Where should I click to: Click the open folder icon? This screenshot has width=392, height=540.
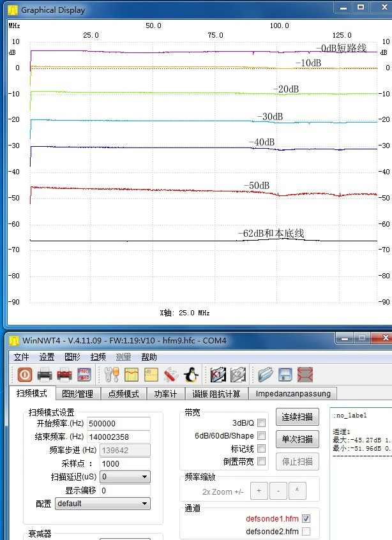point(265,375)
